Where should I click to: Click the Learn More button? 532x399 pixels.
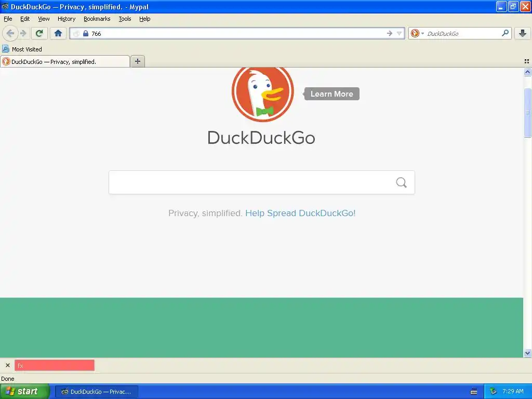pos(331,94)
